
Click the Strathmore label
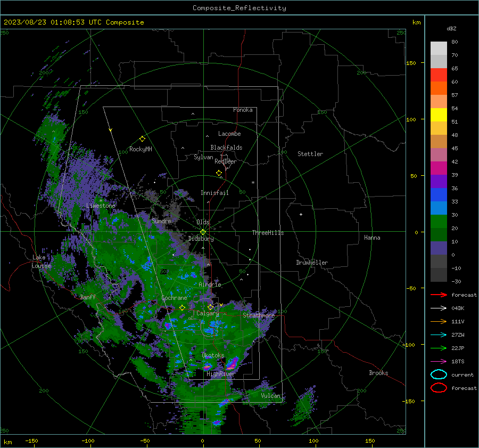259,315
